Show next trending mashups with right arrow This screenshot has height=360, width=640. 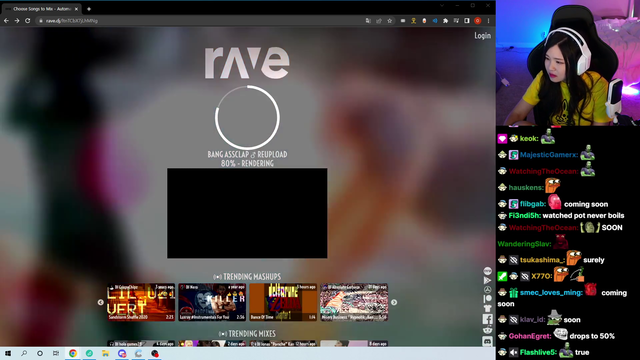(x=394, y=302)
